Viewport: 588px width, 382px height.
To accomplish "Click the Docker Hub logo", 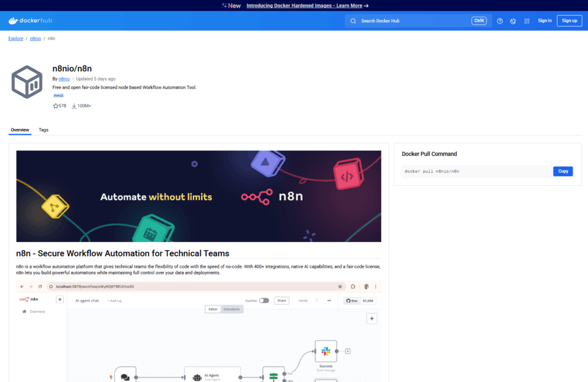I will point(30,21).
